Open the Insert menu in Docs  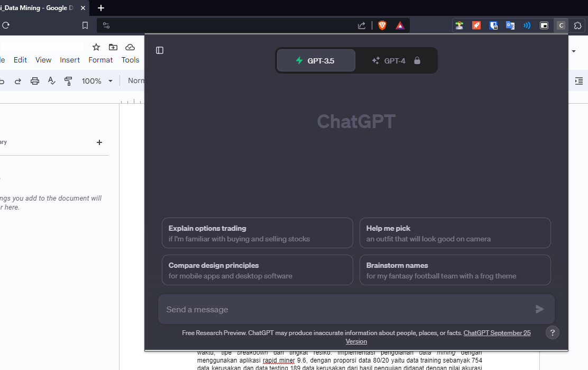tap(70, 60)
